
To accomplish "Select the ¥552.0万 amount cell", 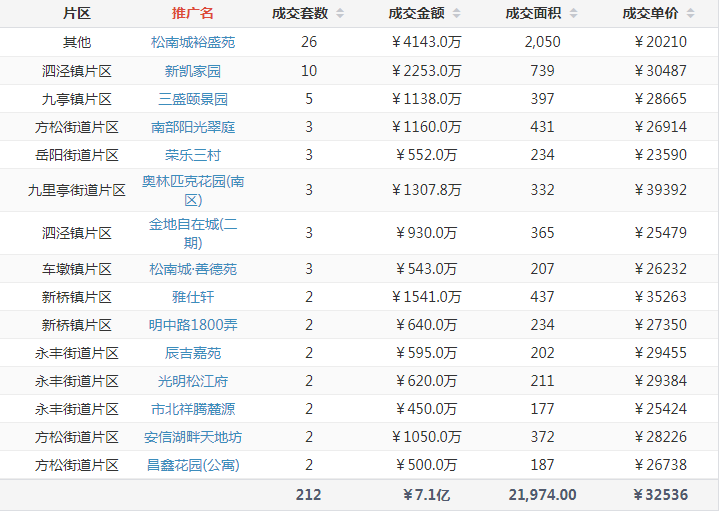I will tap(426, 155).
